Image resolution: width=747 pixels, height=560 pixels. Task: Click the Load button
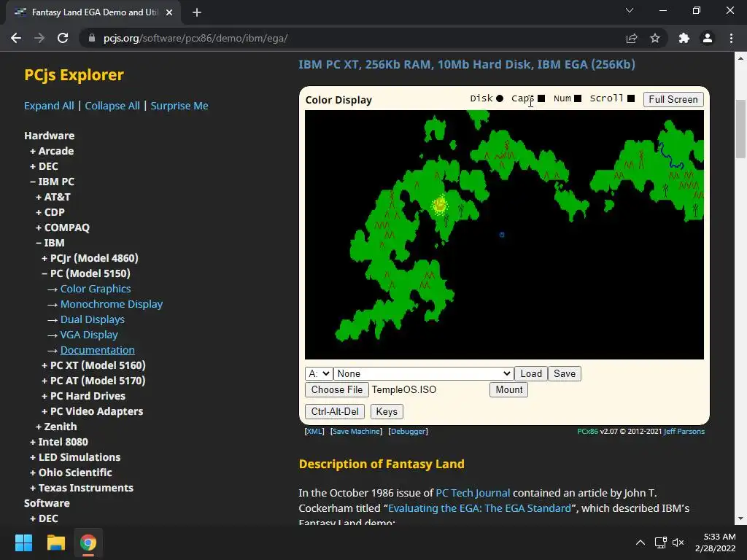tap(531, 373)
